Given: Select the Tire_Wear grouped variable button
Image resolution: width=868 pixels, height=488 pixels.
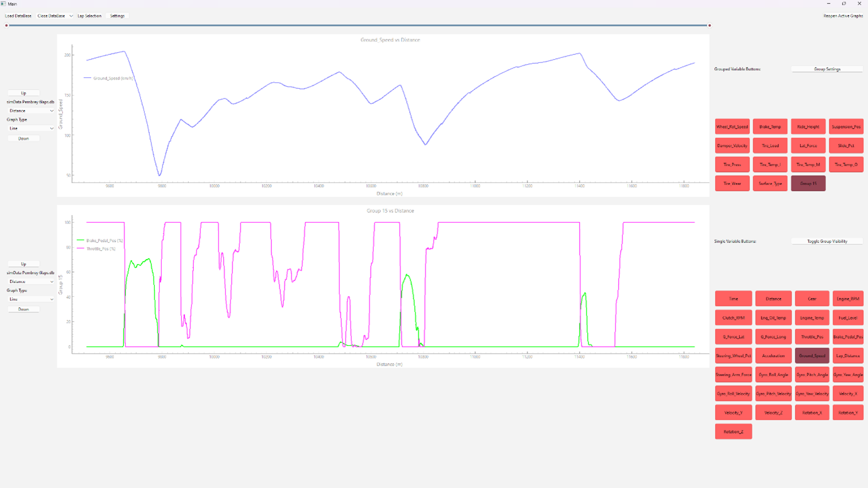Looking at the screenshot, I should pos(732,184).
